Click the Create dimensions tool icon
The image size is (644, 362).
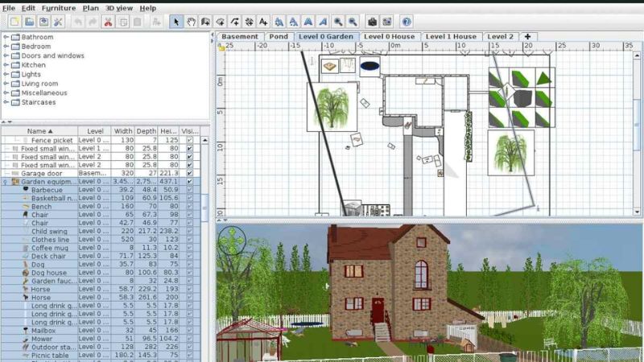point(250,22)
